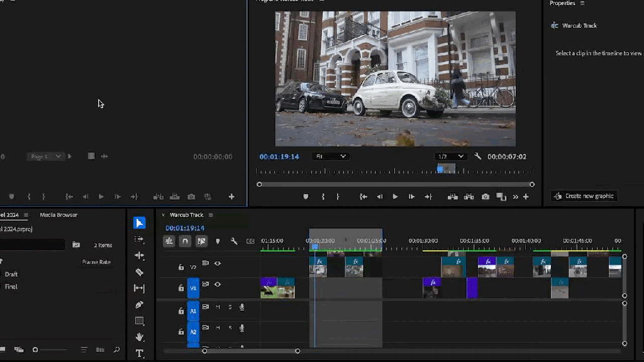Viewport: 644px width, 362px height.
Task: Select the Razor tool in the toolbar
Action: [140, 272]
